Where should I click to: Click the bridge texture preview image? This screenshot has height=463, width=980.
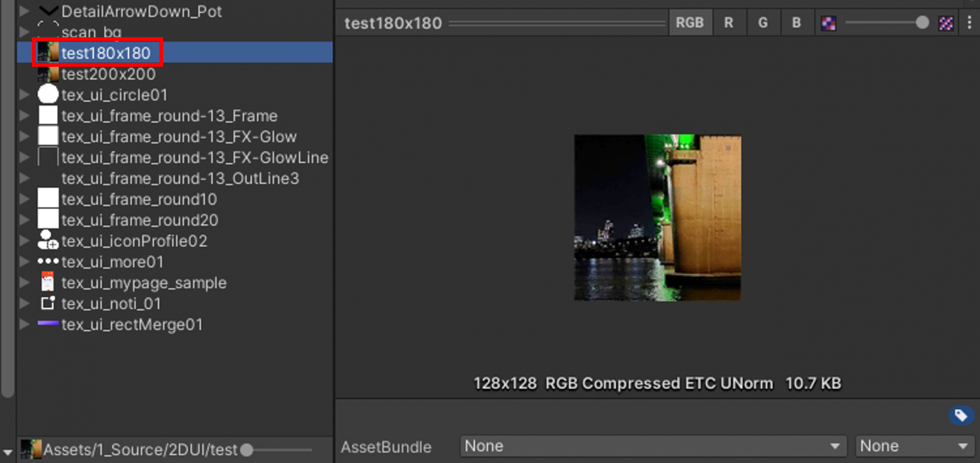click(657, 217)
